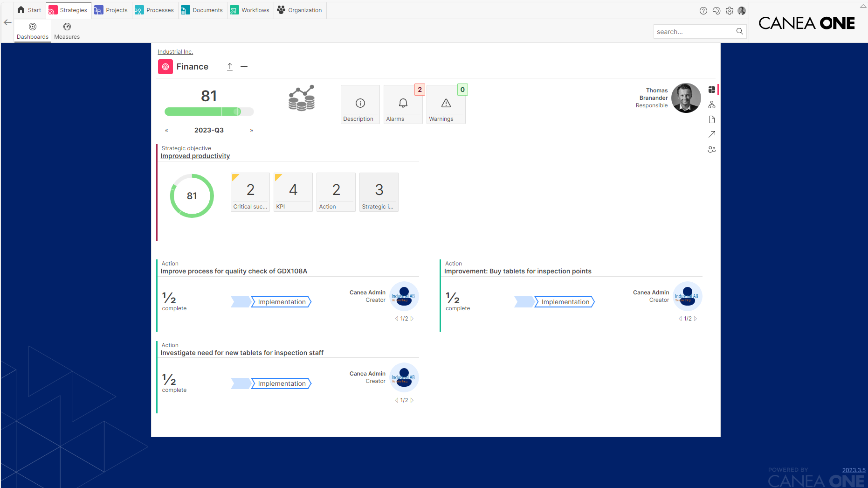Open the Warnings tile
This screenshot has height=488, width=868.
(x=446, y=105)
